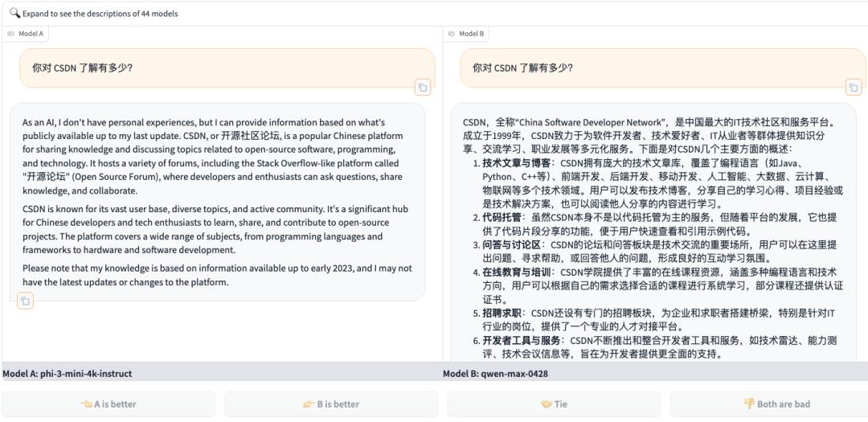This screenshot has width=868, height=422.
Task: Click the 技术文章与博客 list heading
Action: (x=516, y=163)
